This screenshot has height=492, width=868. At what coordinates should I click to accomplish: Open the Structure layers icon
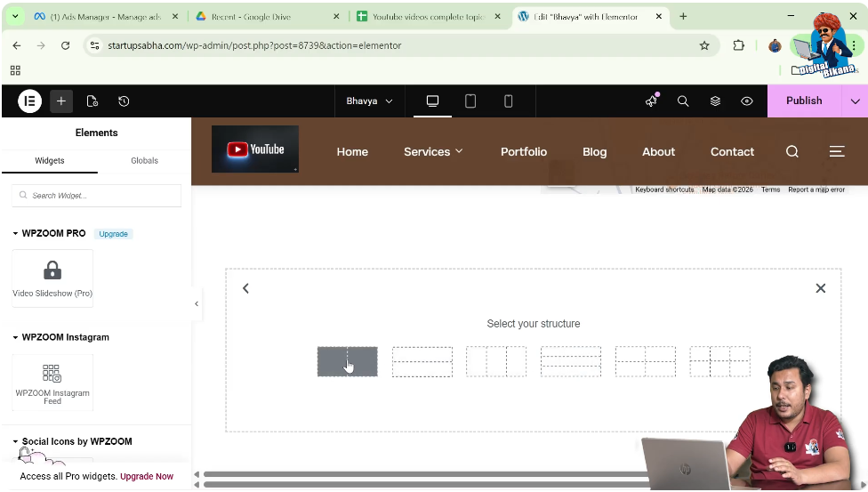(x=715, y=101)
